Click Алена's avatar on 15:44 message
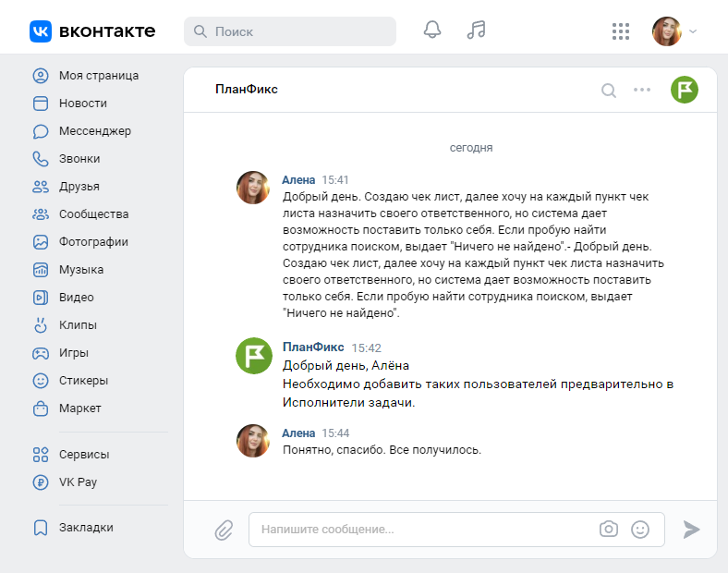 tap(253, 441)
